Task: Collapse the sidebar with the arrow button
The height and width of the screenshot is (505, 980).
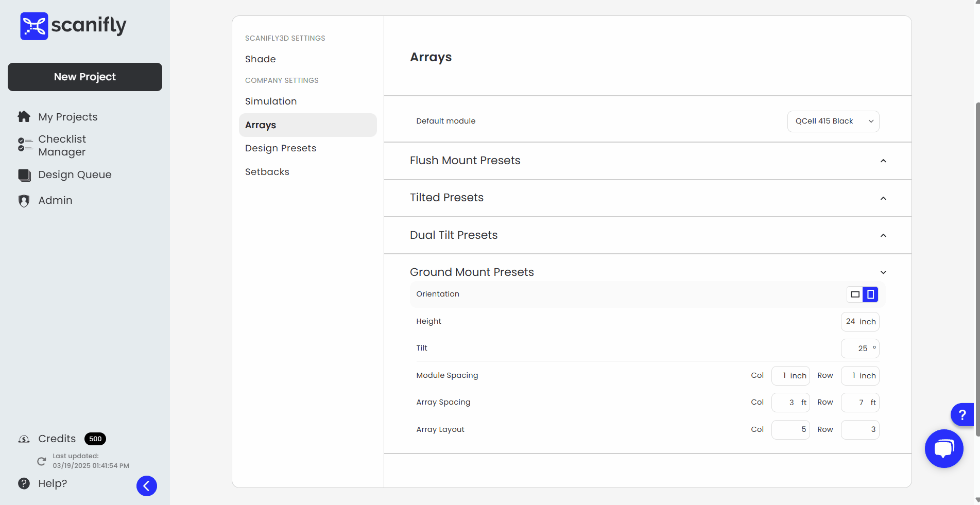Action: (x=146, y=485)
